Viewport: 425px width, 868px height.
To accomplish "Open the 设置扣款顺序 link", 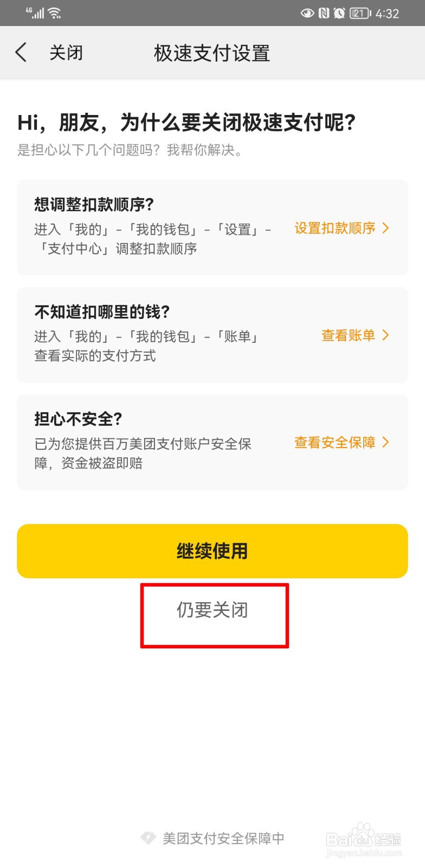I will (x=335, y=228).
